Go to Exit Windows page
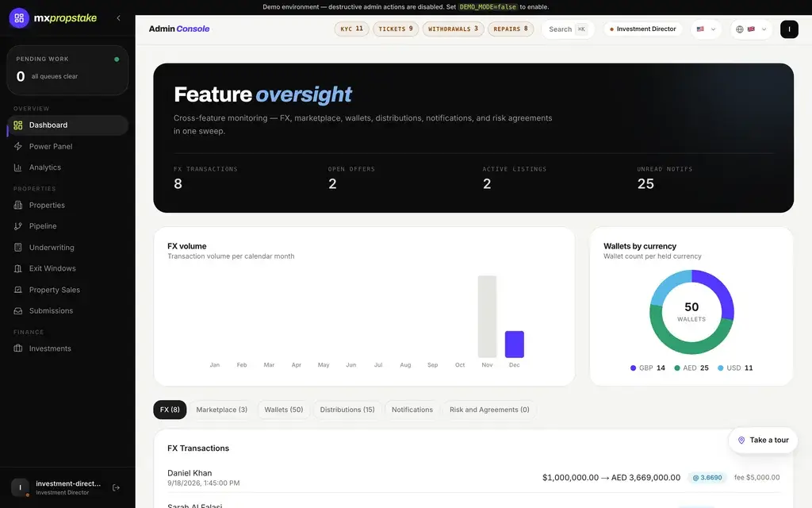Screen dimensions: 812x508 [x=68, y=268]
